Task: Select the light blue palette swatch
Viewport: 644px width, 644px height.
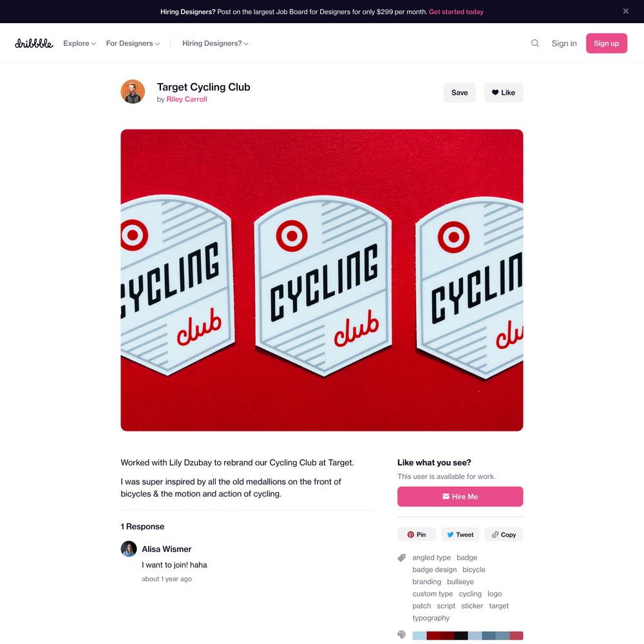Action: click(x=419, y=636)
